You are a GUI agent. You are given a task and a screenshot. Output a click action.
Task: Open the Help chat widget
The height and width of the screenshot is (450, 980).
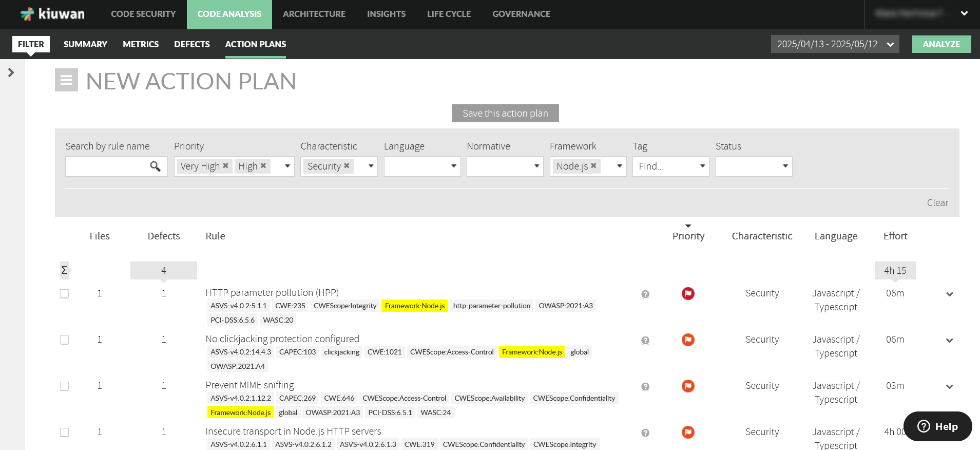click(937, 426)
